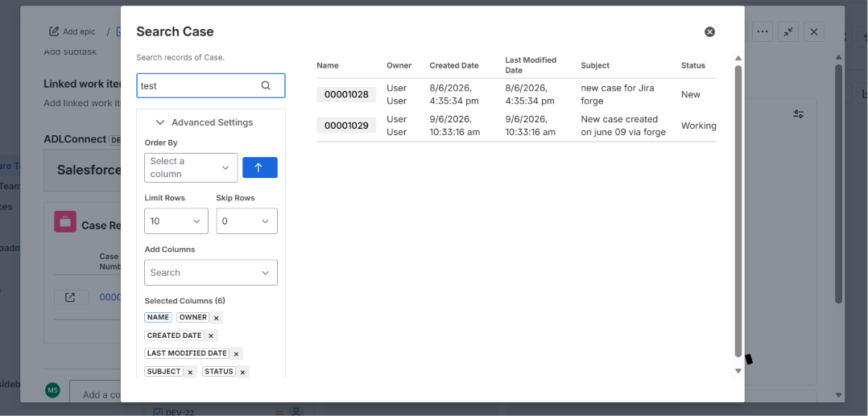Open the Order By column dropdown

(191, 167)
